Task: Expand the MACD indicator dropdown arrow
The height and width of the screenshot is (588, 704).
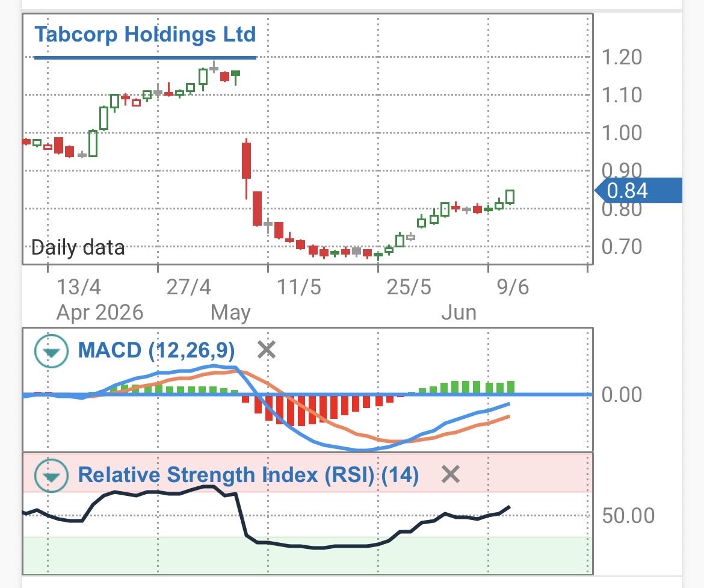Action: click(52, 351)
